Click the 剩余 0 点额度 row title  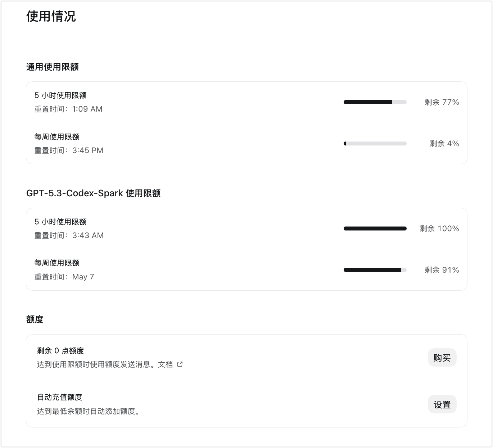[60, 351]
